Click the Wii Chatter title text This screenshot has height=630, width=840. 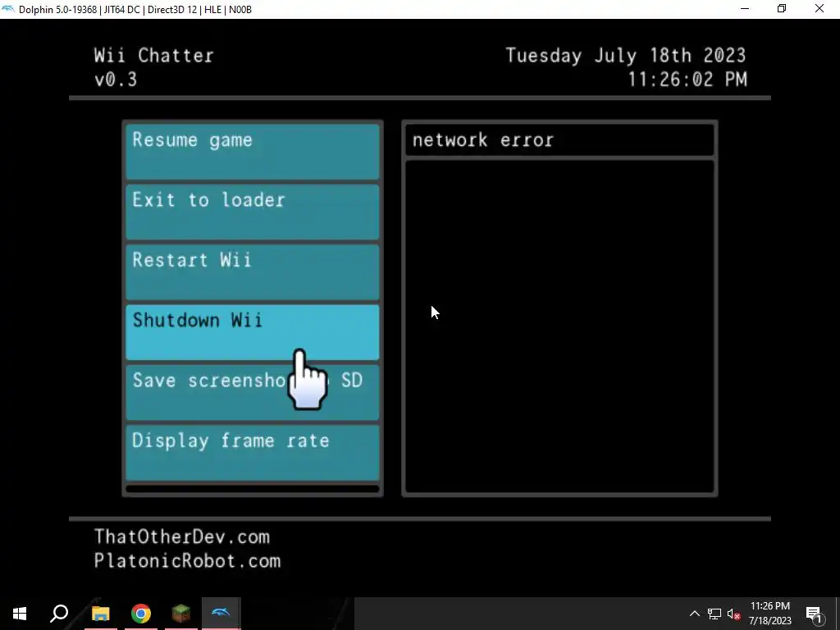click(153, 55)
